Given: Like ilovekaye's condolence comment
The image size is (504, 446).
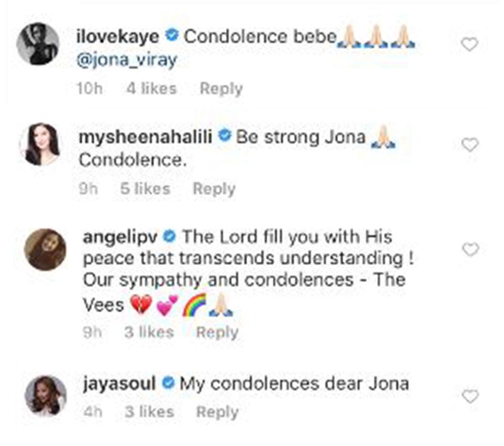Looking at the screenshot, I should point(470,45).
